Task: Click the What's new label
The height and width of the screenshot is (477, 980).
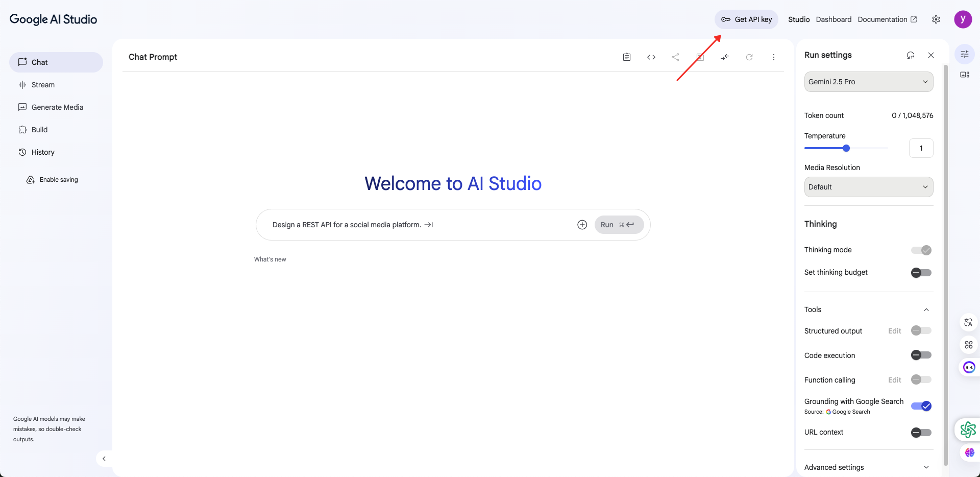Action: [270, 259]
